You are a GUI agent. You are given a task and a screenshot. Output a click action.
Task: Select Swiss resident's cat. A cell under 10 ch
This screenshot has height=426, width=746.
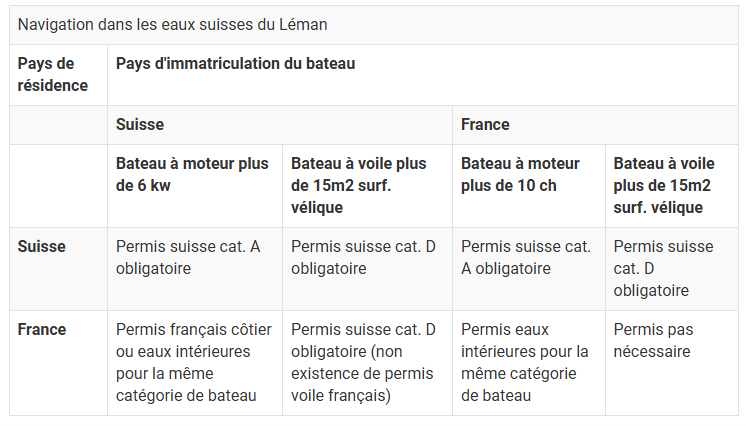(526, 257)
